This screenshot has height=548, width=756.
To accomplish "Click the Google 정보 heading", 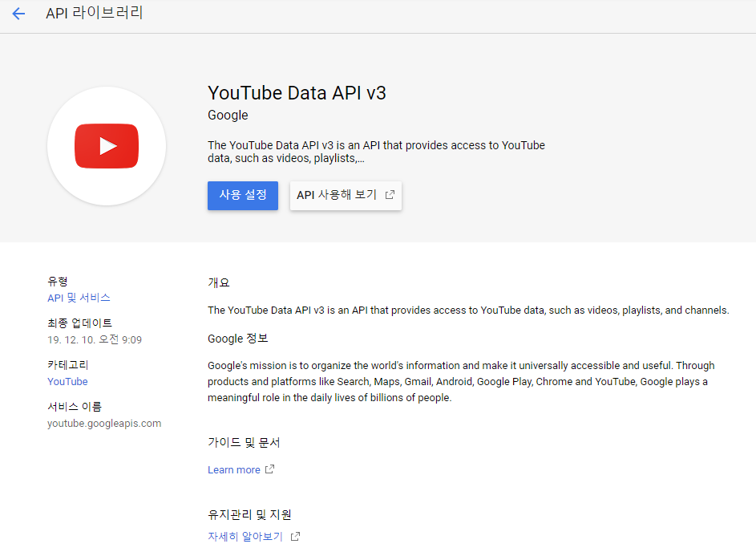I will pos(237,339).
